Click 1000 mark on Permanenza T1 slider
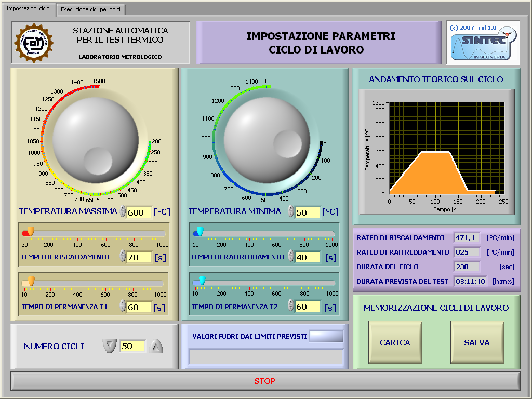Viewport: 532px width, 399px height. (x=160, y=295)
